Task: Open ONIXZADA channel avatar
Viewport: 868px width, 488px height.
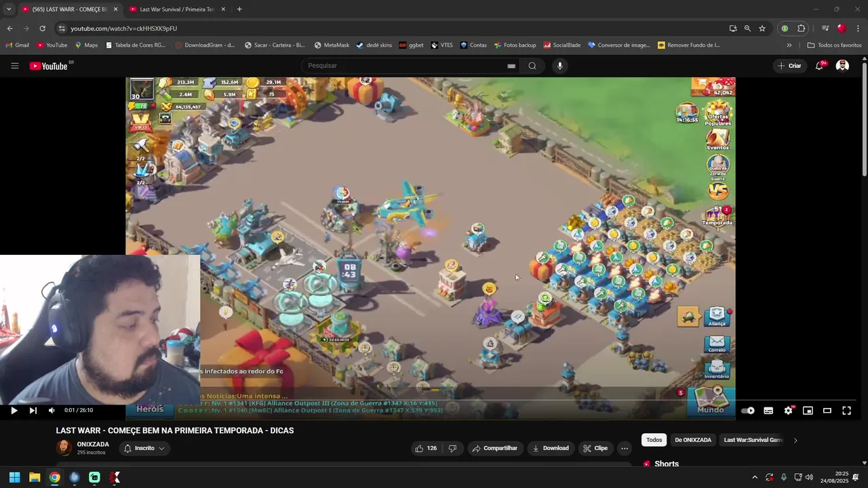Action: coord(64,448)
